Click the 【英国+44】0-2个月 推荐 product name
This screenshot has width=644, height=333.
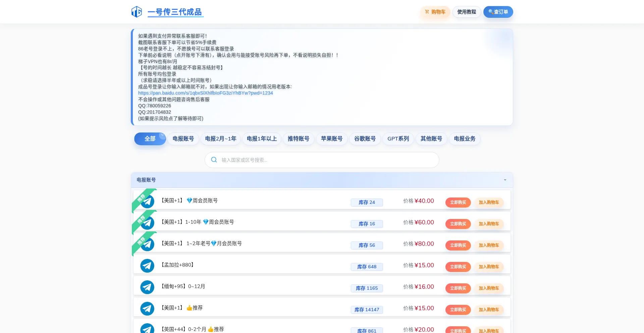192,329
